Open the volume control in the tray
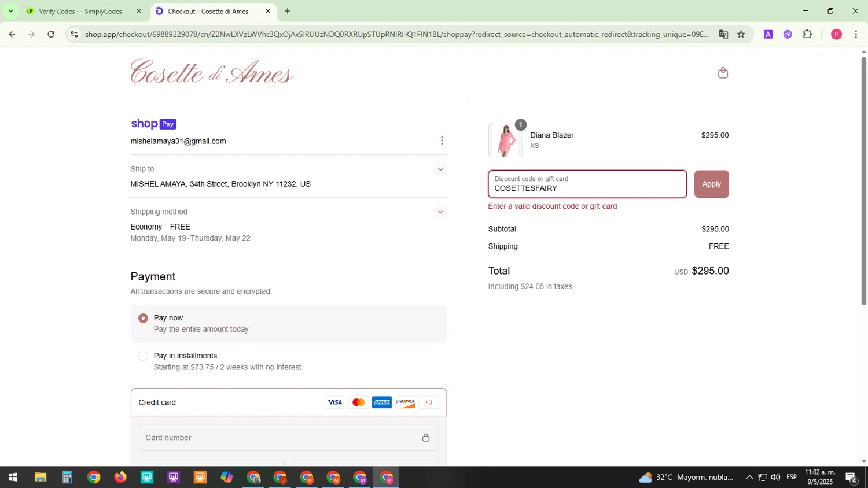Screen dimensions: 868x488 (775, 478)
